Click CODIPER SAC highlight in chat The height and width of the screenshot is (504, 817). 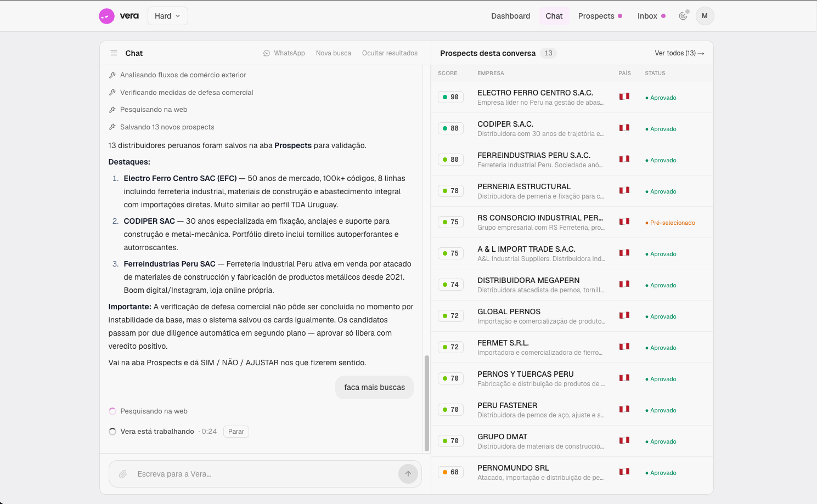pos(149,221)
